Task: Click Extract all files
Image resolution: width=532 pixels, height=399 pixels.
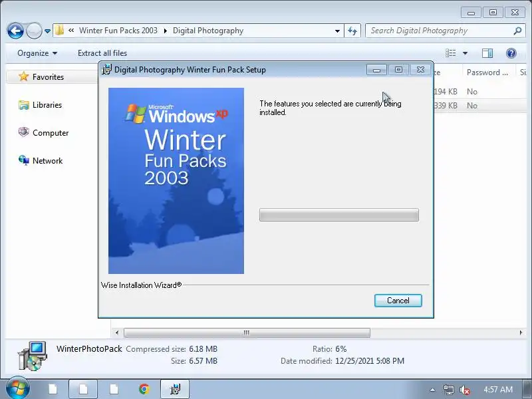Action: (102, 53)
